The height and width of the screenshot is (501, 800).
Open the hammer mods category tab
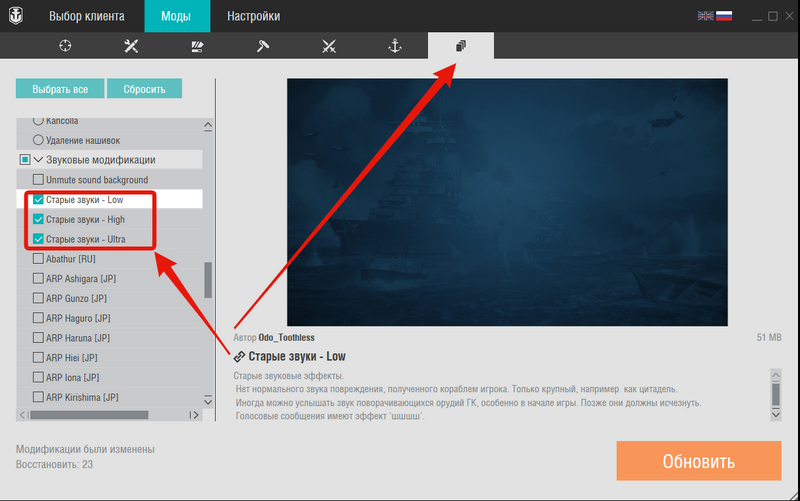click(263, 46)
